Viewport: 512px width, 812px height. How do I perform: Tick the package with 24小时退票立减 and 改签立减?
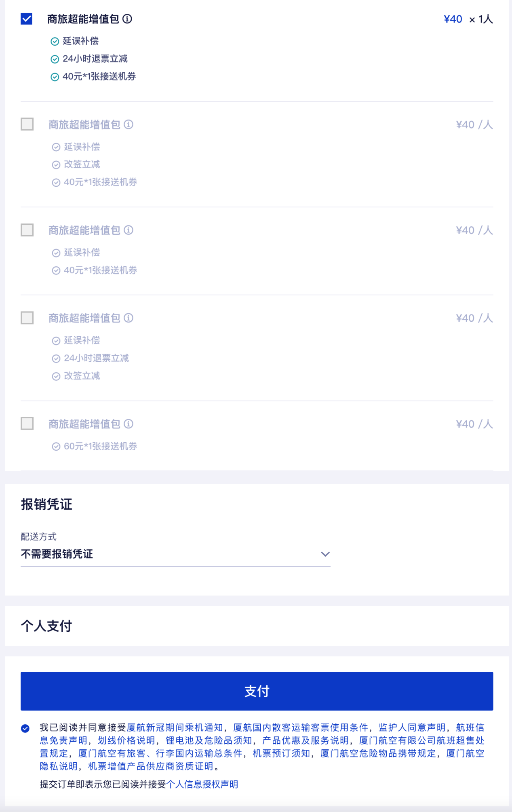27,318
